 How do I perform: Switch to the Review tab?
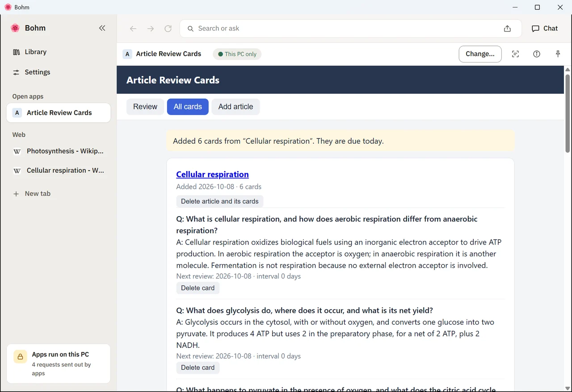145,107
